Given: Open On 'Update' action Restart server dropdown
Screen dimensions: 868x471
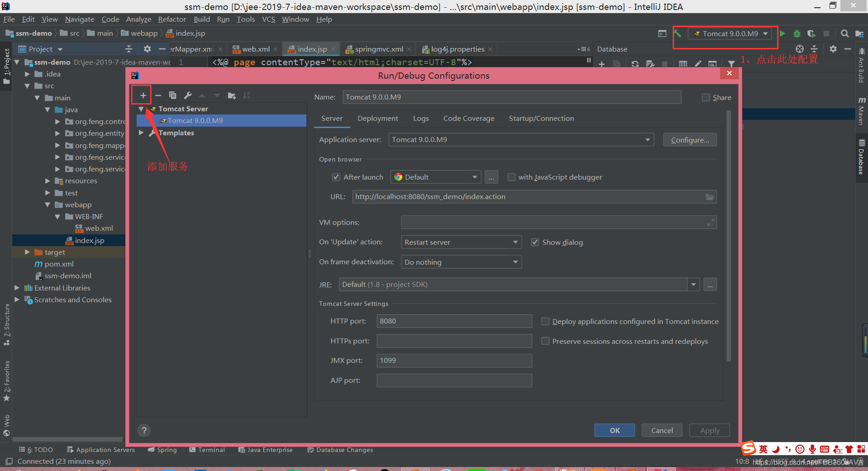Looking at the screenshot, I should (461, 242).
